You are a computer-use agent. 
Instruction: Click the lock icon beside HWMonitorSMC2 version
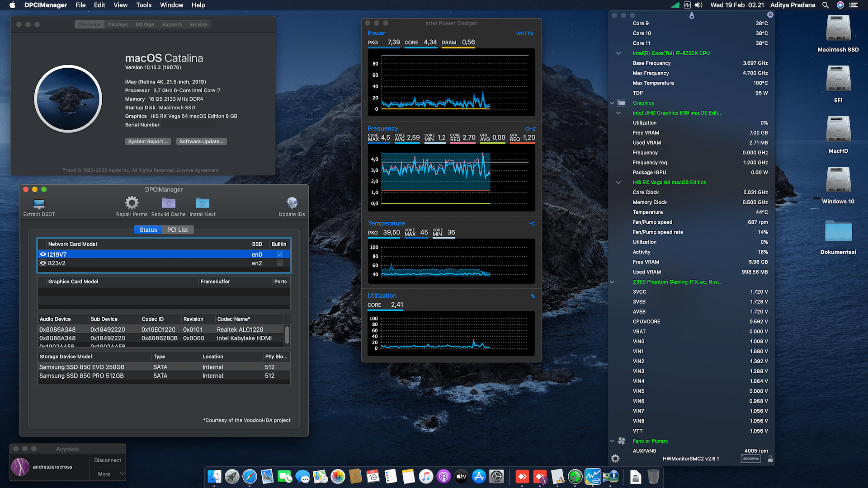click(770, 458)
